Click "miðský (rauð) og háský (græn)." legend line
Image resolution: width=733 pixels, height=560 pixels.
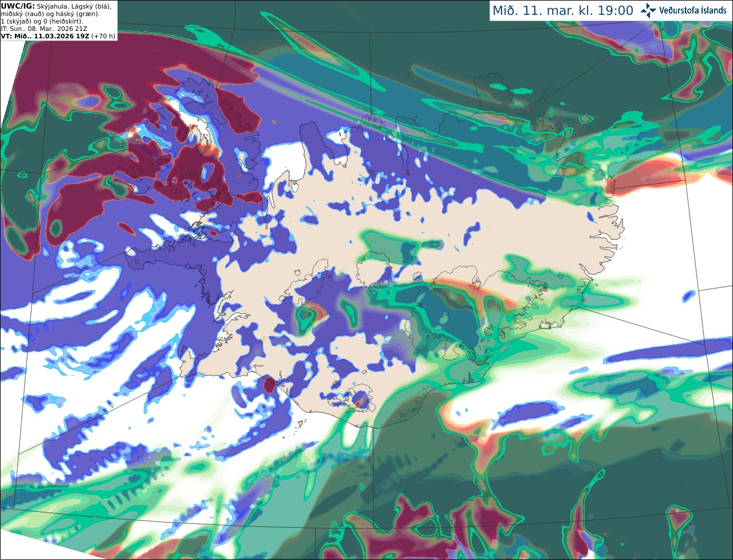pos(50,14)
